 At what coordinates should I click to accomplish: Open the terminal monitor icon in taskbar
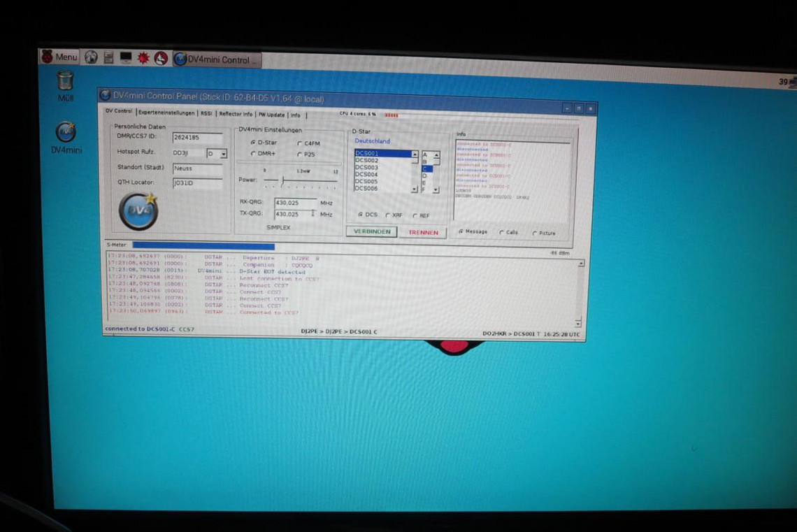126,58
